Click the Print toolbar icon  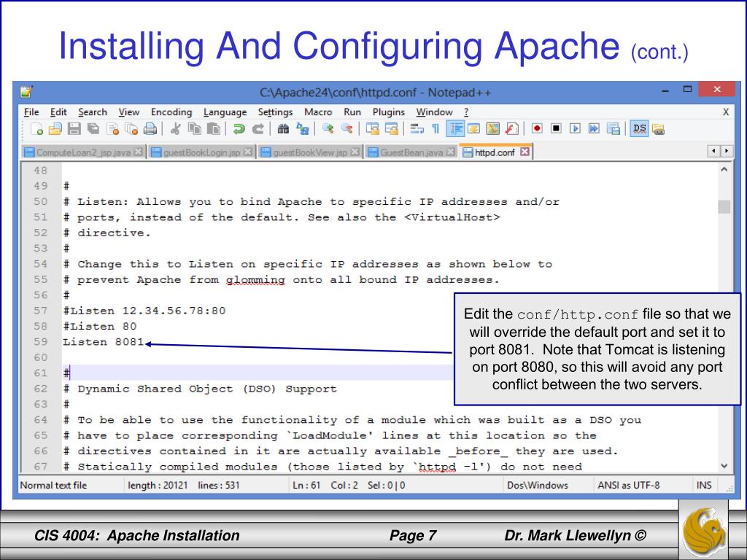[150, 128]
